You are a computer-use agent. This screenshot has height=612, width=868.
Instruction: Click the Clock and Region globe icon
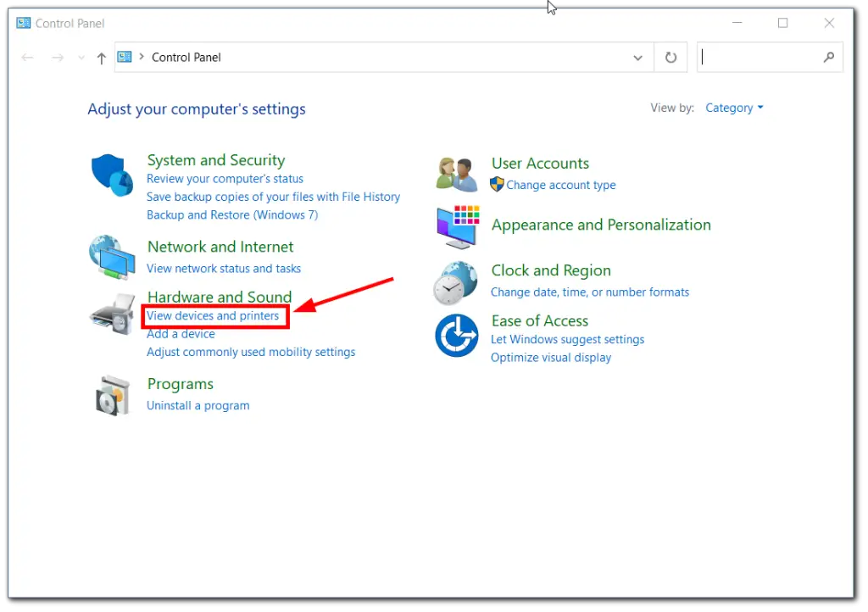456,282
